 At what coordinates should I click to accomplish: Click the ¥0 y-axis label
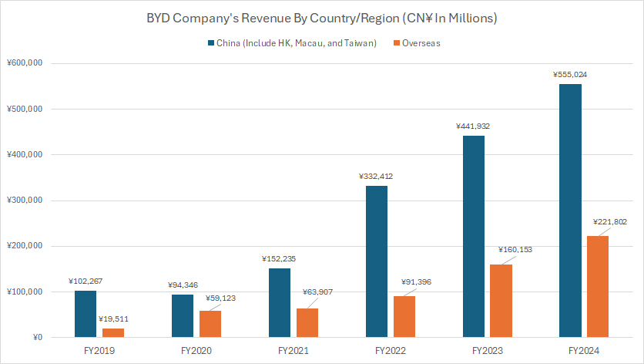click(38, 338)
